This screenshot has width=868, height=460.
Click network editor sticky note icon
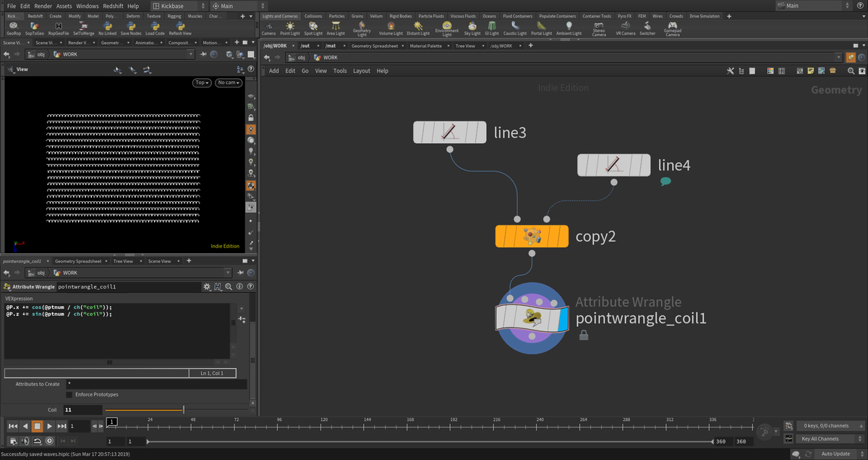(811, 70)
